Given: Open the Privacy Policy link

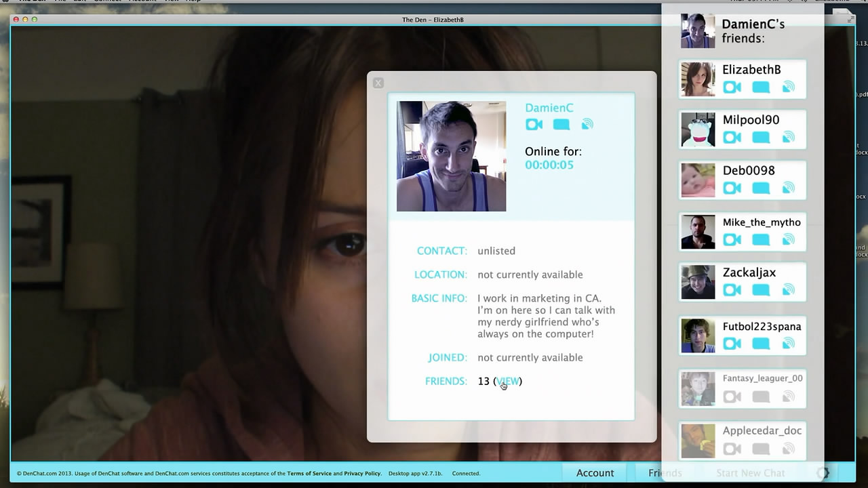Looking at the screenshot, I should pos(362,474).
